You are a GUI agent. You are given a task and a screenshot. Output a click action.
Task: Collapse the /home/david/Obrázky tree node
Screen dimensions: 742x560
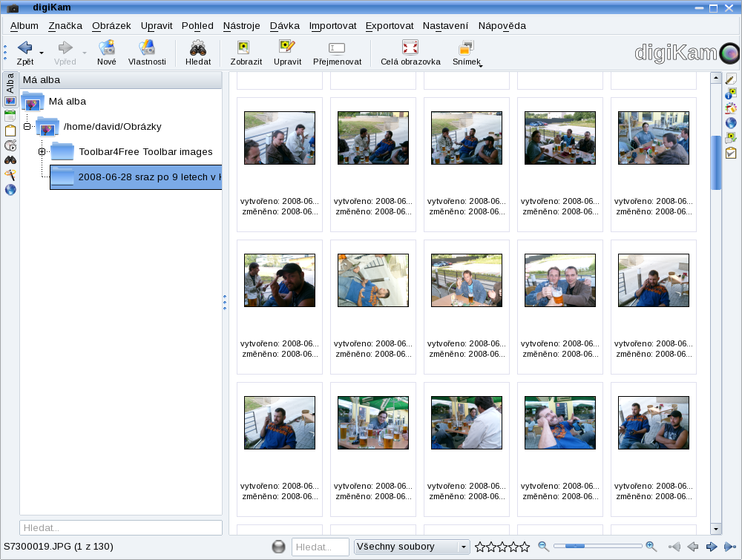tap(27, 127)
